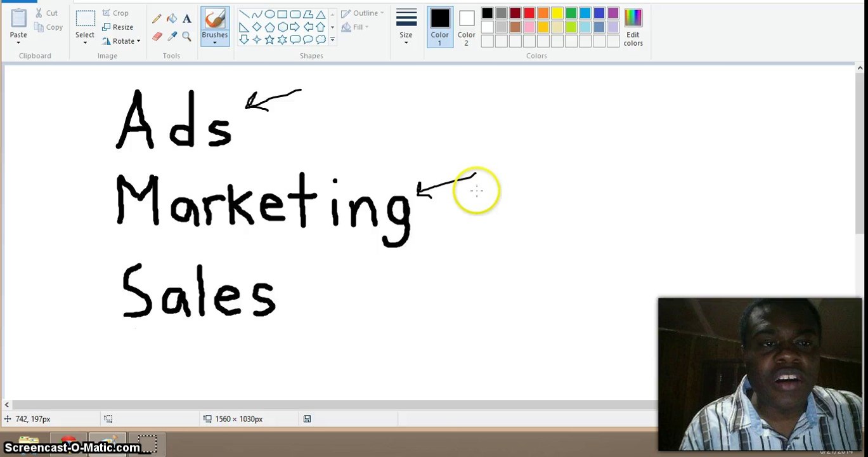Choose the Right arrow shape

[x=295, y=27]
